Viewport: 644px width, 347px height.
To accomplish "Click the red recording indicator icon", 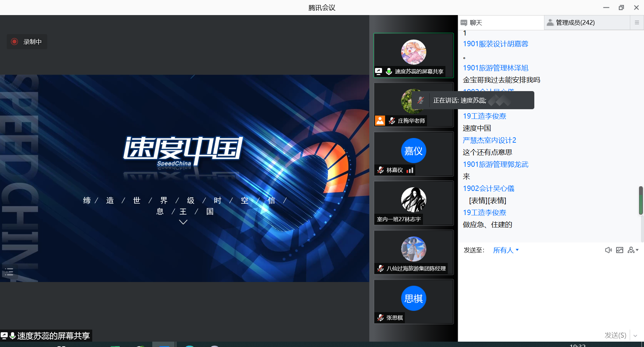I will coord(14,42).
